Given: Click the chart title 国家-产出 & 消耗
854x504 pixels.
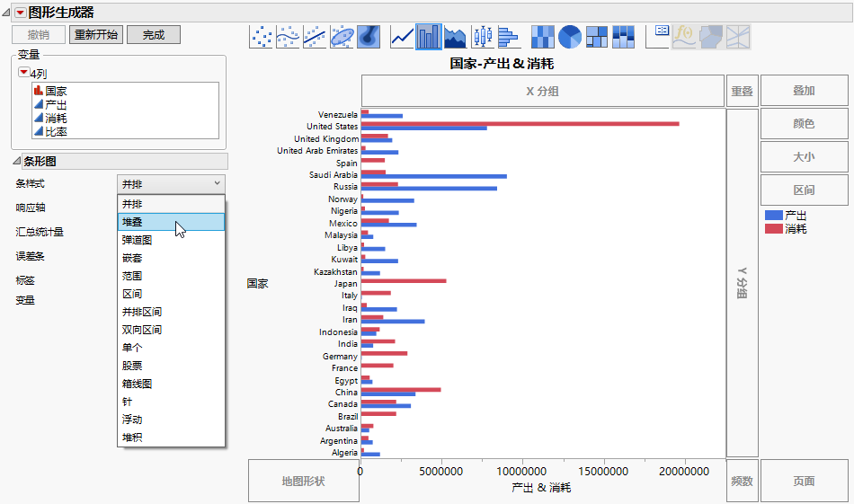Looking at the screenshot, I should pos(502,64).
